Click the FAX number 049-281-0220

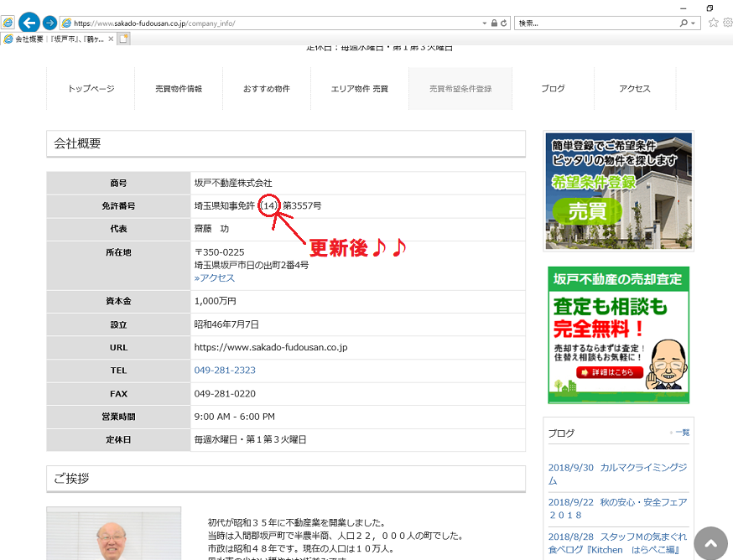tap(225, 393)
